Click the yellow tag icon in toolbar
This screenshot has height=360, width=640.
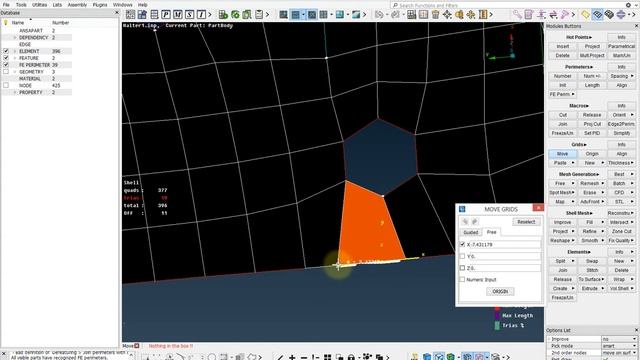(585, 15)
